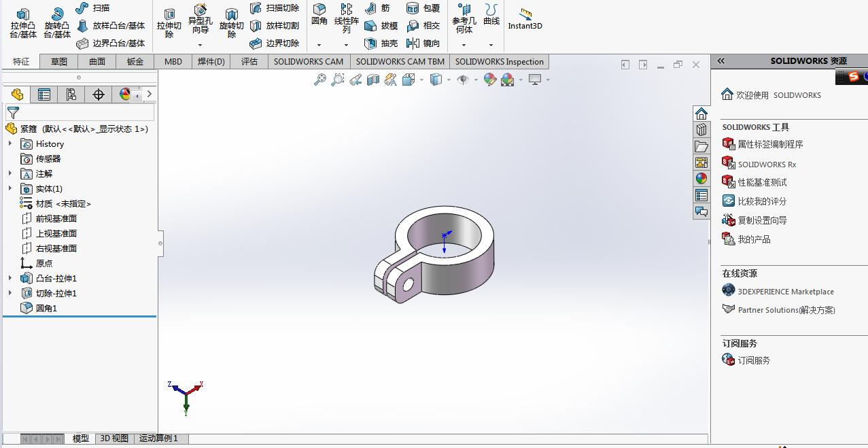Choose the 拔模 draft tool
Image resolution: width=868 pixels, height=448 pixels.
click(x=381, y=26)
